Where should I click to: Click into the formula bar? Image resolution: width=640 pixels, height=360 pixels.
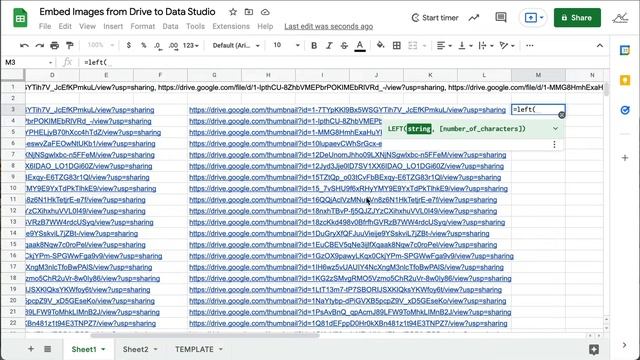(343, 62)
